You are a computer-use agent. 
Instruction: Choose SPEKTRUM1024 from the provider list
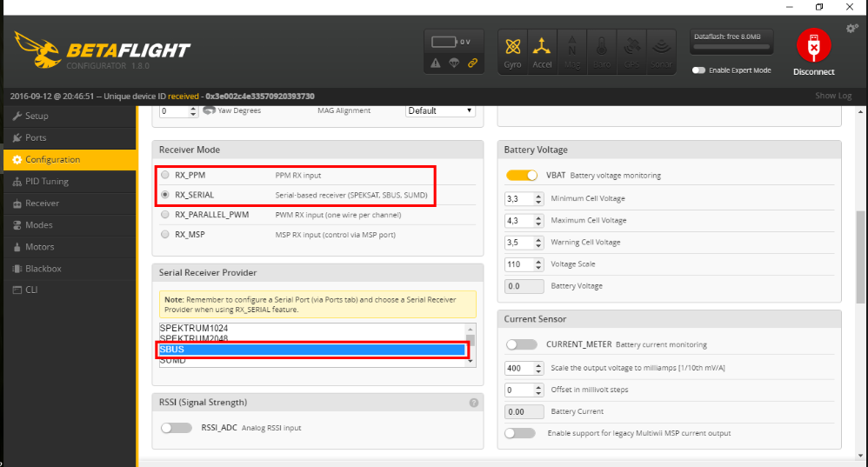coord(311,328)
